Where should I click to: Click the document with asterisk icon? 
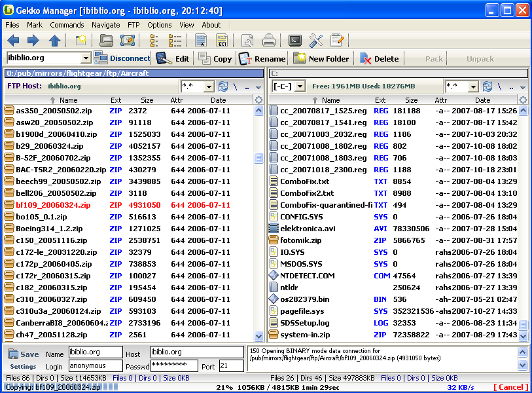(201, 41)
